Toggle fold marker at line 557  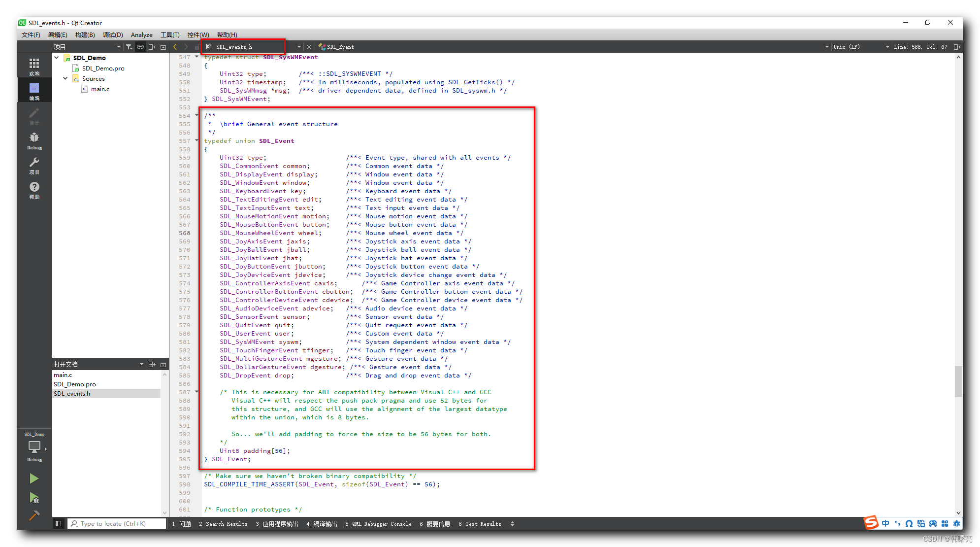pyautogui.click(x=197, y=140)
